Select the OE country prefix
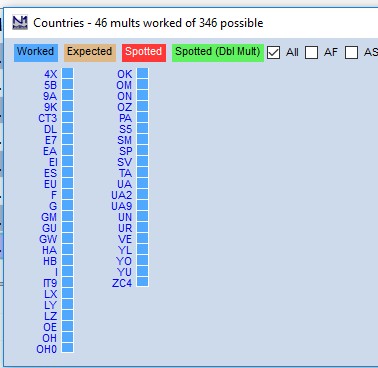This screenshot has height=368, width=378. (x=50, y=327)
